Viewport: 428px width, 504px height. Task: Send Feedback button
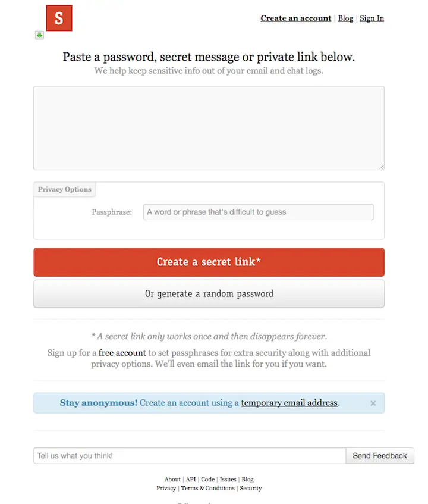click(380, 456)
